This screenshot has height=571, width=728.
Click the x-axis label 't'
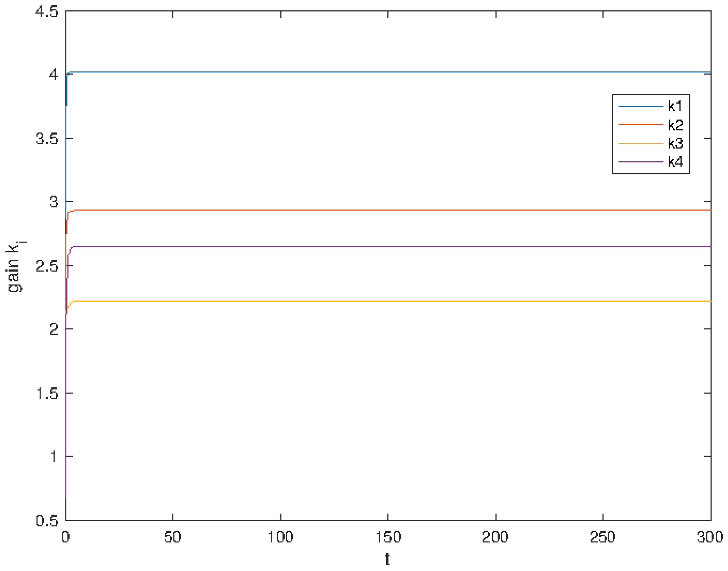(x=387, y=560)
